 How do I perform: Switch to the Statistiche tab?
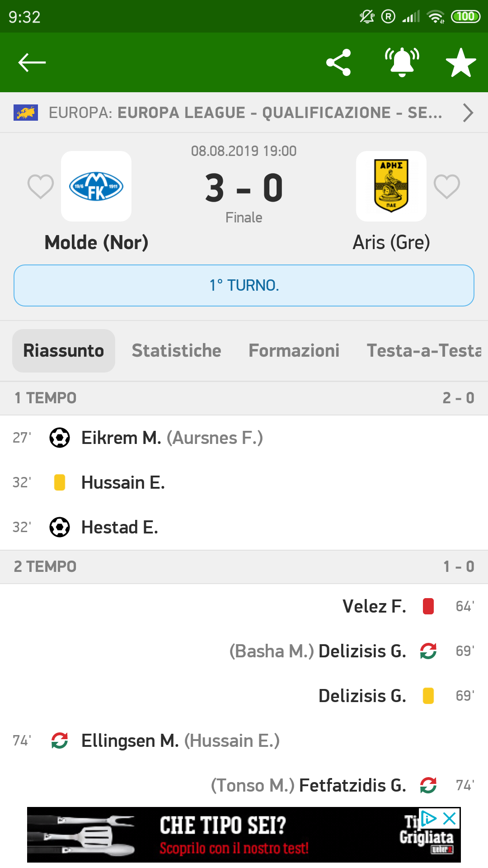(x=176, y=351)
